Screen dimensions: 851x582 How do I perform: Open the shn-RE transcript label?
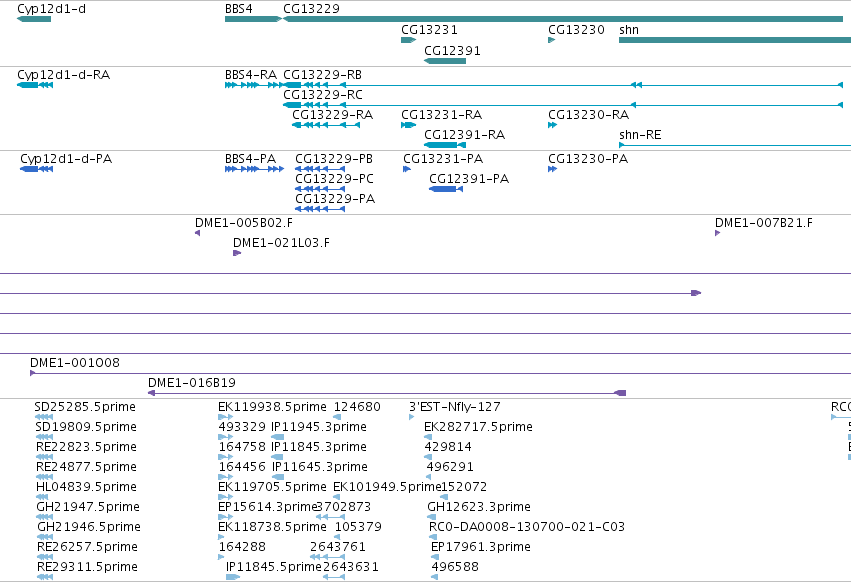coord(640,135)
